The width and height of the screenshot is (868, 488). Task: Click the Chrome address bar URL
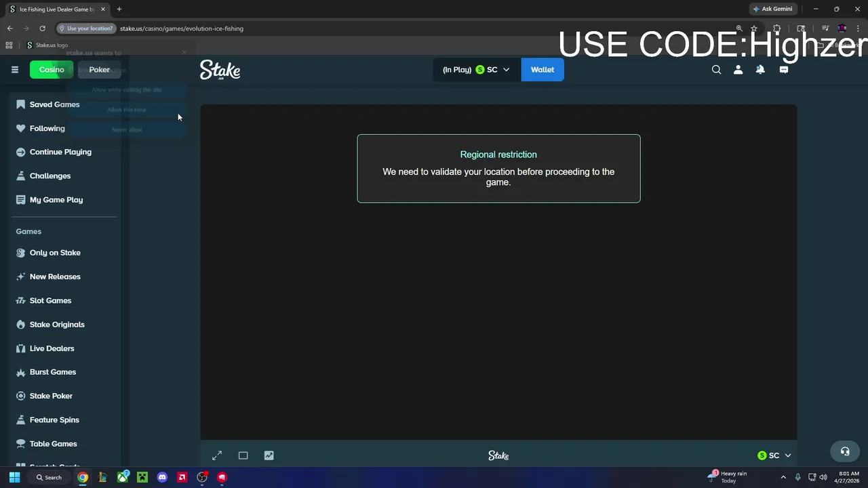[x=182, y=28]
